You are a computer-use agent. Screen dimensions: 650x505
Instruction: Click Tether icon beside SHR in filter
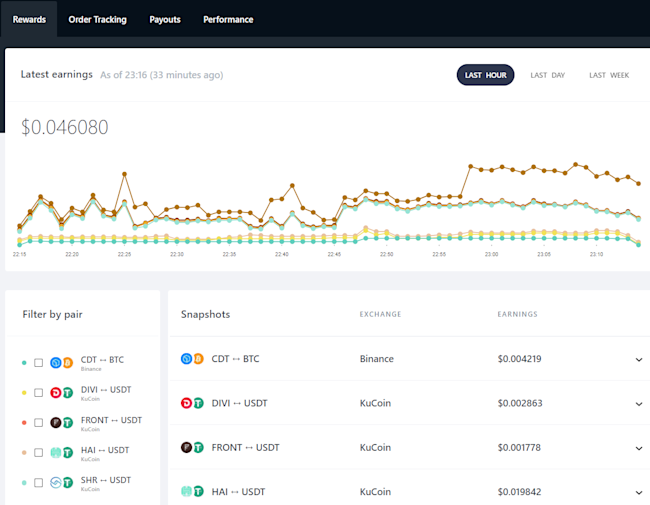68,483
